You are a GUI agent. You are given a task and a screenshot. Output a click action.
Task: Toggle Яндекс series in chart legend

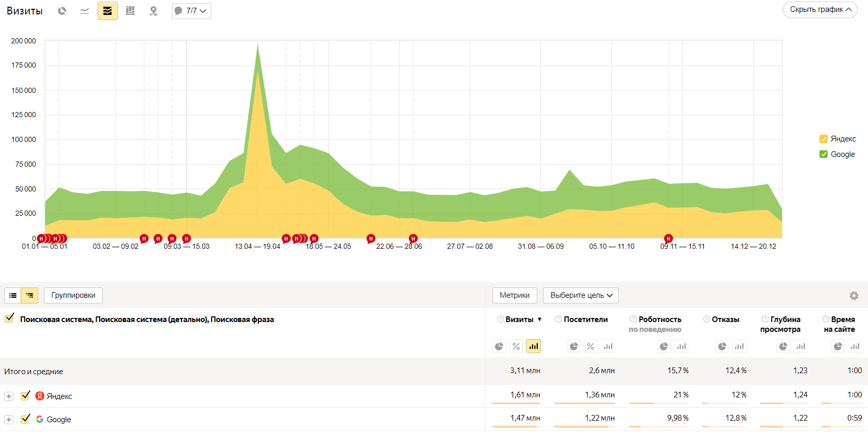click(x=824, y=139)
